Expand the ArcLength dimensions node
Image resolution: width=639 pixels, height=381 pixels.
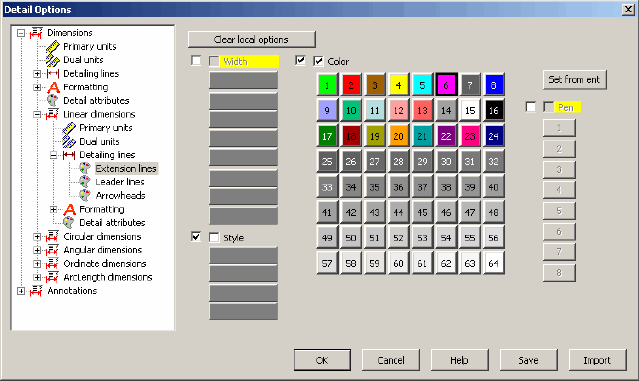pos(37,277)
